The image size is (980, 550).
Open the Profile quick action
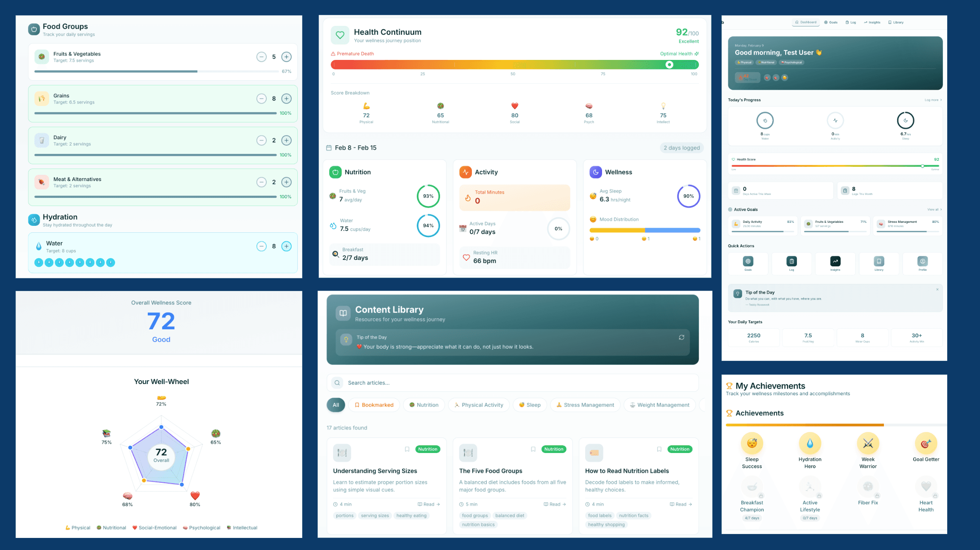[923, 263]
